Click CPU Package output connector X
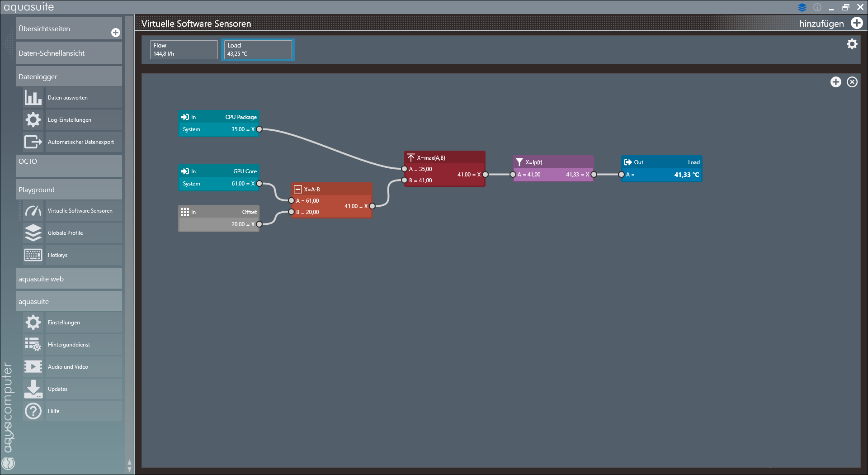868x475 pixels. (259, 129)
